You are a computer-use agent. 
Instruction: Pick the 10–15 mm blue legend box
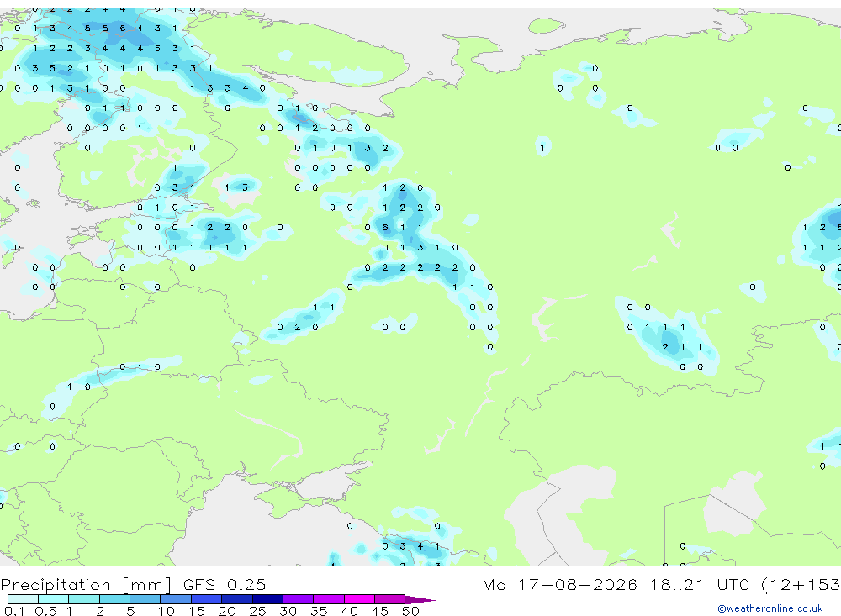pyautogui.click(x=176, y=599)
